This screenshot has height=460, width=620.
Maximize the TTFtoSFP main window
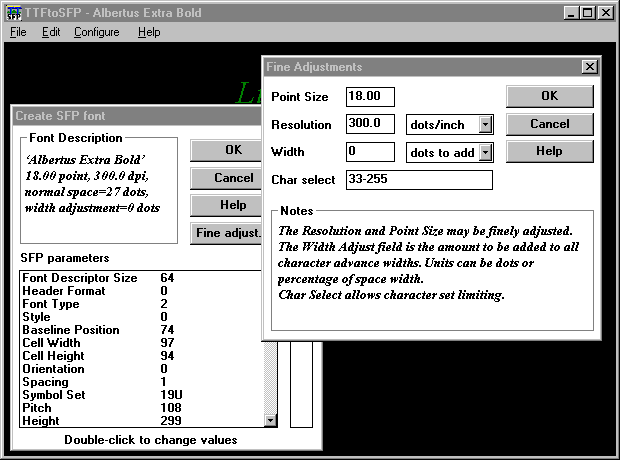click(588, 13)
